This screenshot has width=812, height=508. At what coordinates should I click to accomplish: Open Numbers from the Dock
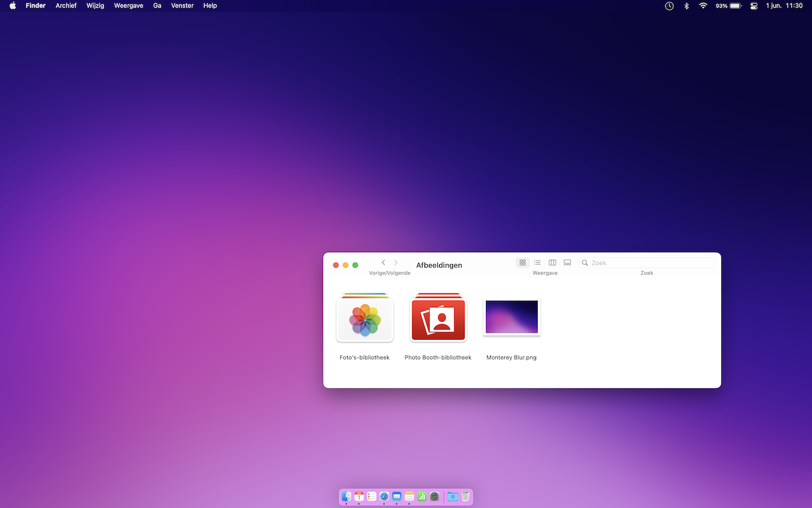pyautogui.click(x=422, y=497)
